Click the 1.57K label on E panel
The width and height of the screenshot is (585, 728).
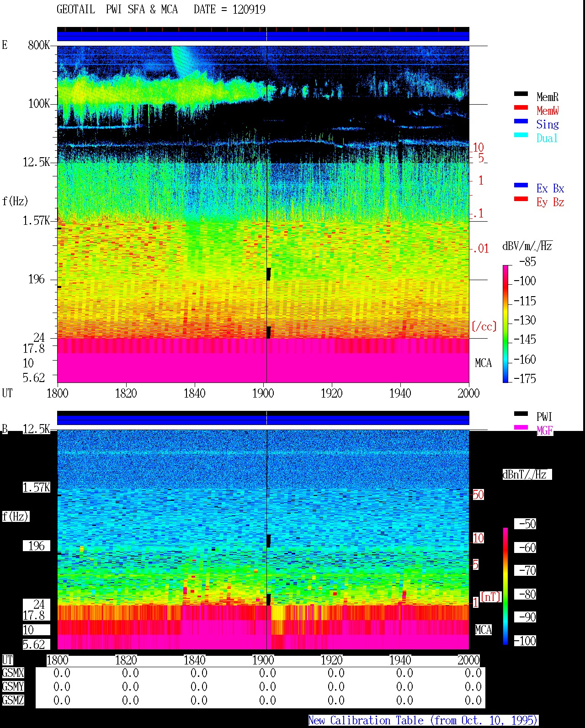[37, 221]
